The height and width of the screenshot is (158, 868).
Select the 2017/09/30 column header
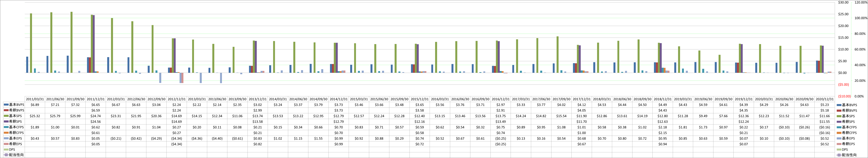561,99
